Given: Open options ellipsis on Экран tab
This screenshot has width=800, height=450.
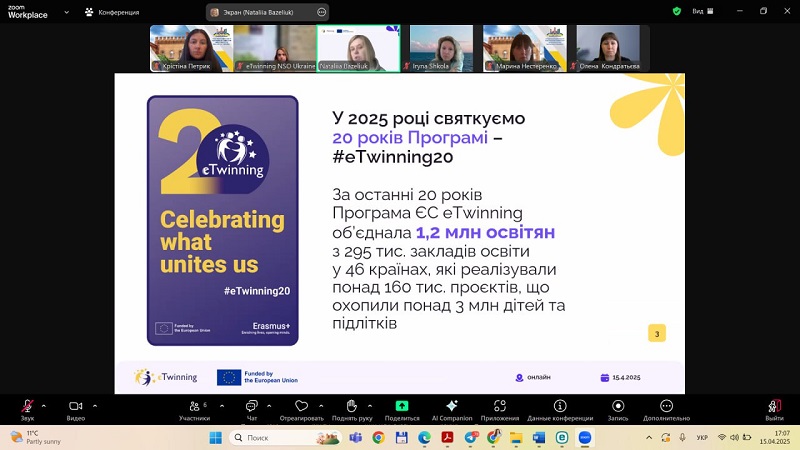Looking at the screenshot, I should [321, 12].
